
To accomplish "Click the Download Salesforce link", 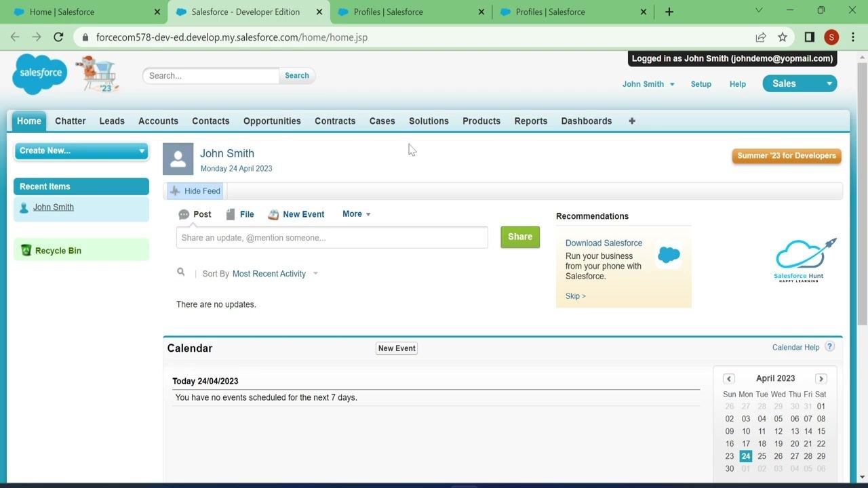I will (604, 243).
